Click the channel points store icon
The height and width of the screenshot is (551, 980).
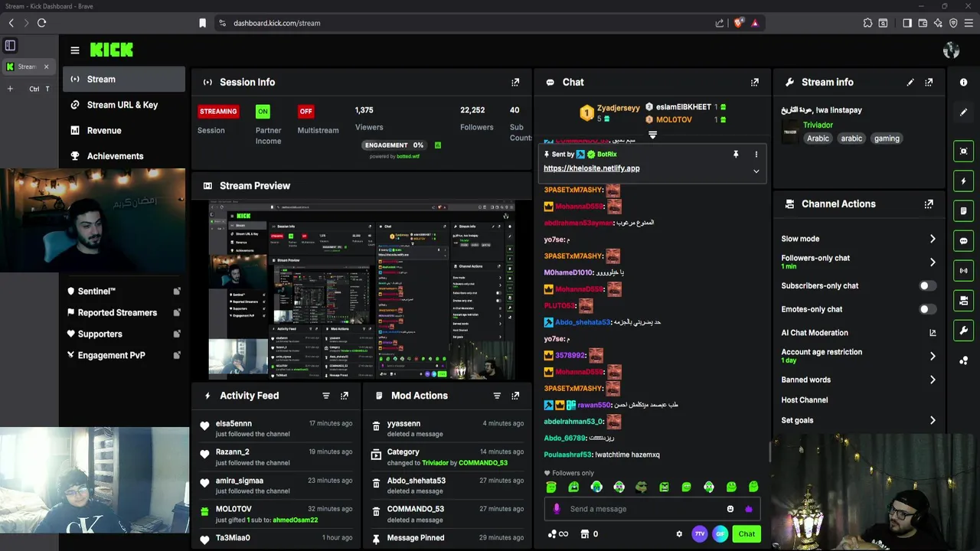[585, 534]
